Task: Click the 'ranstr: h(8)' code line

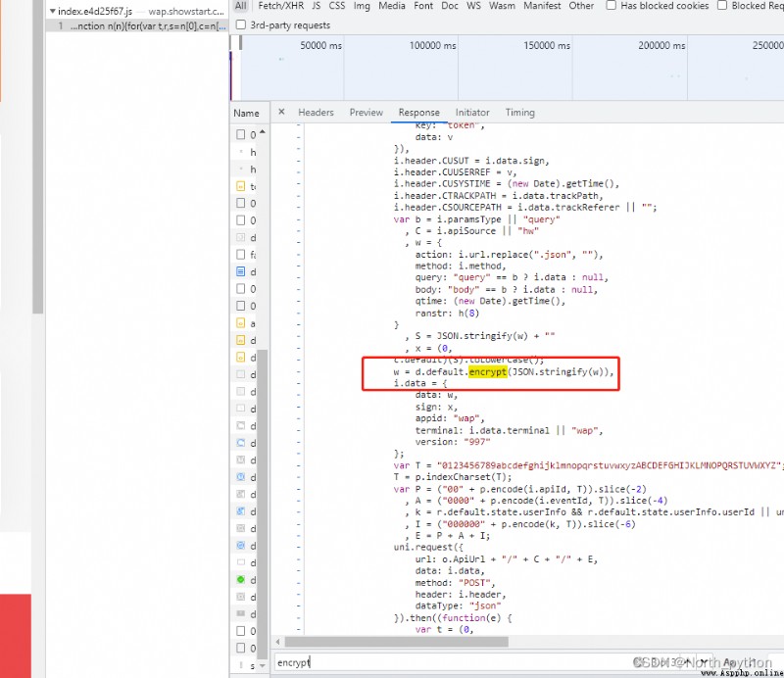Action: [x=447, y=314]
